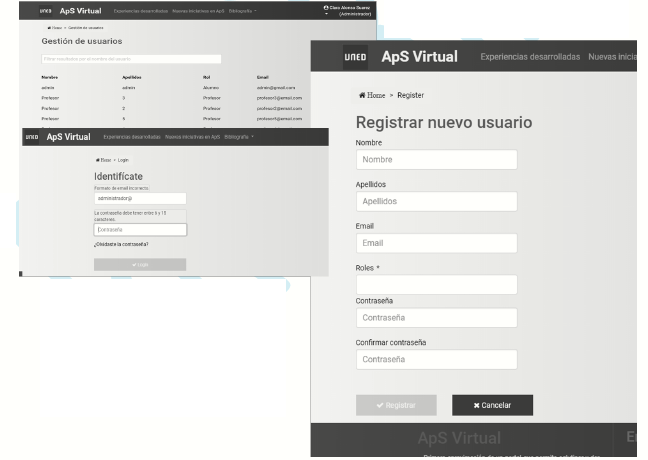
Task: Click the Apellidos input on the register form
Action: (436, 201)
